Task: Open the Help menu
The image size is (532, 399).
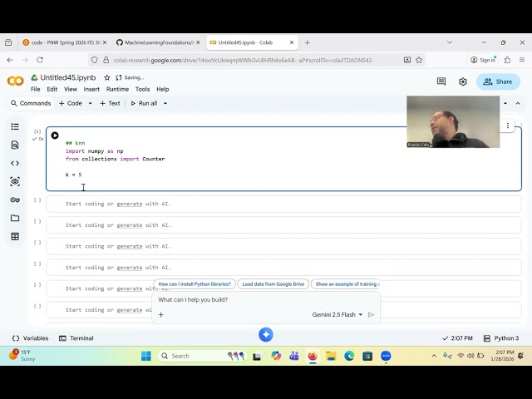Action: 163,89
